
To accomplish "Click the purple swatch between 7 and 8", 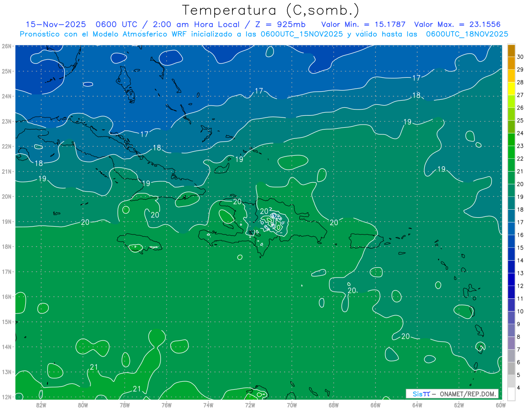I will pyautogui.click(x=511, y=343).
